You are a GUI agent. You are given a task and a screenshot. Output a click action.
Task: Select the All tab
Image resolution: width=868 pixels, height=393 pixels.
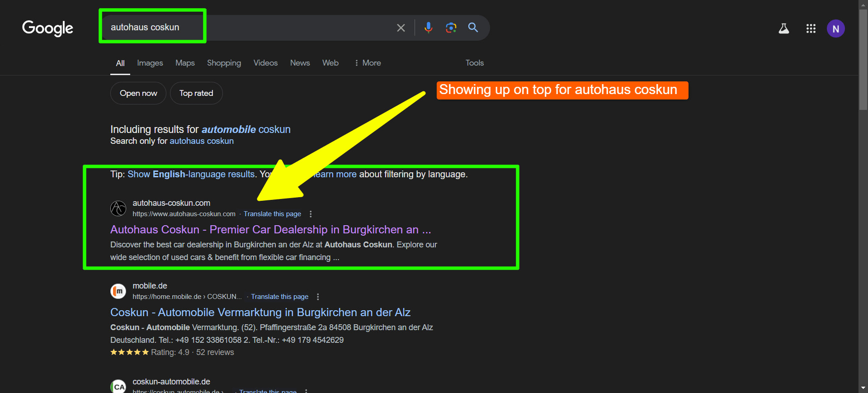(x=120, y=63)
